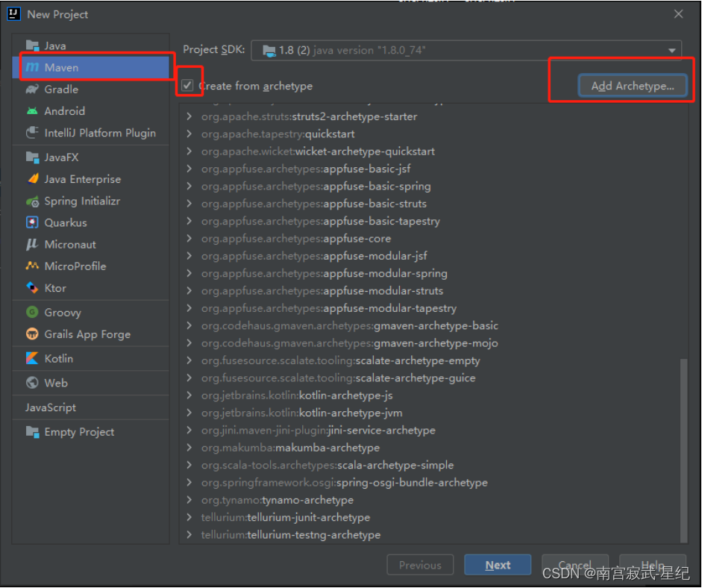Image resolution: width=702 pixels, height=588 pixels.
Task: Click the Quarkus icon
Action: point(32,222)
